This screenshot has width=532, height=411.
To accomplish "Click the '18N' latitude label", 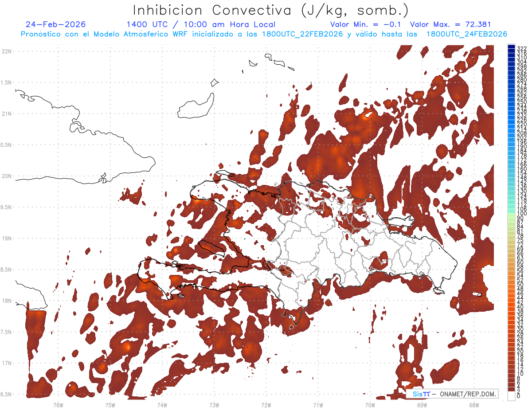I will click(6, 301).
